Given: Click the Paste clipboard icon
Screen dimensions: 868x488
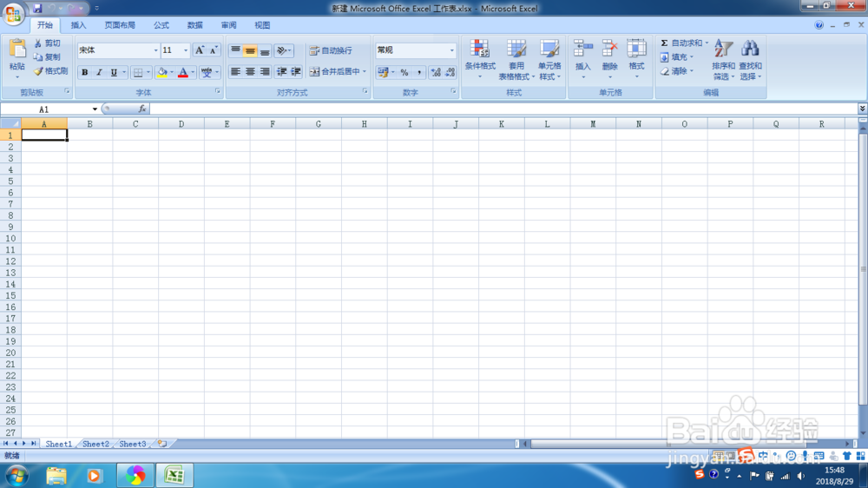Looking at the screenshot, I should (17, 49).
